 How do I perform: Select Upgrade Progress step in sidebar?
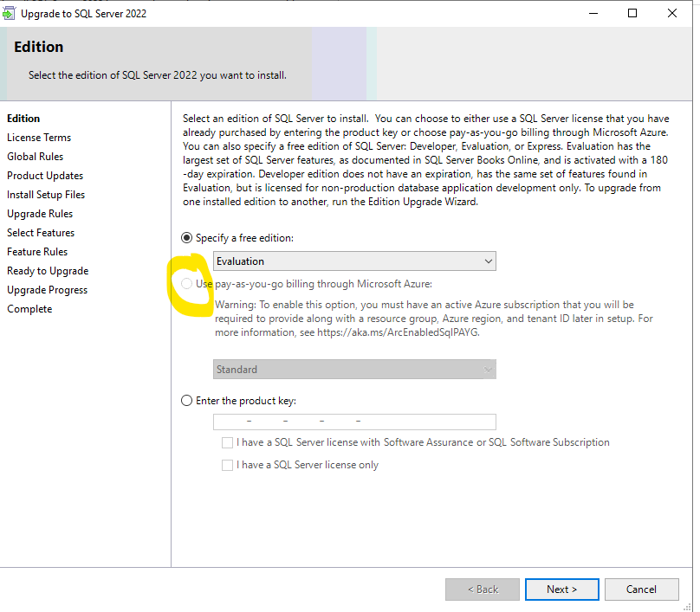(48, 290)
